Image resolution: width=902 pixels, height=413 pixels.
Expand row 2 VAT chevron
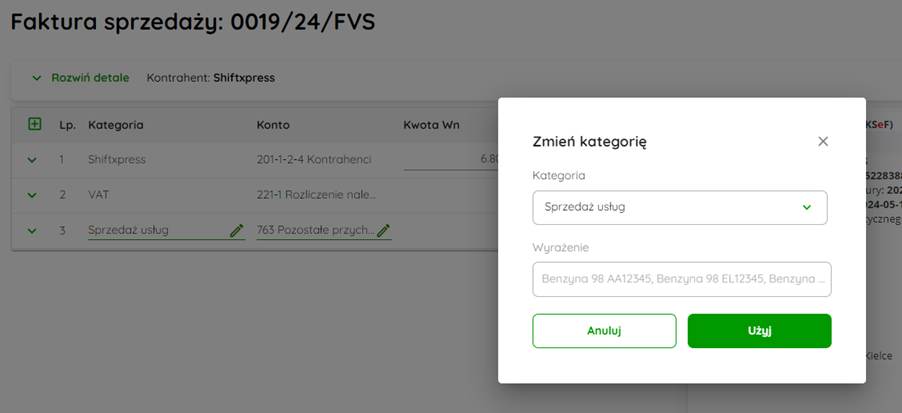[x=32, y=195]
